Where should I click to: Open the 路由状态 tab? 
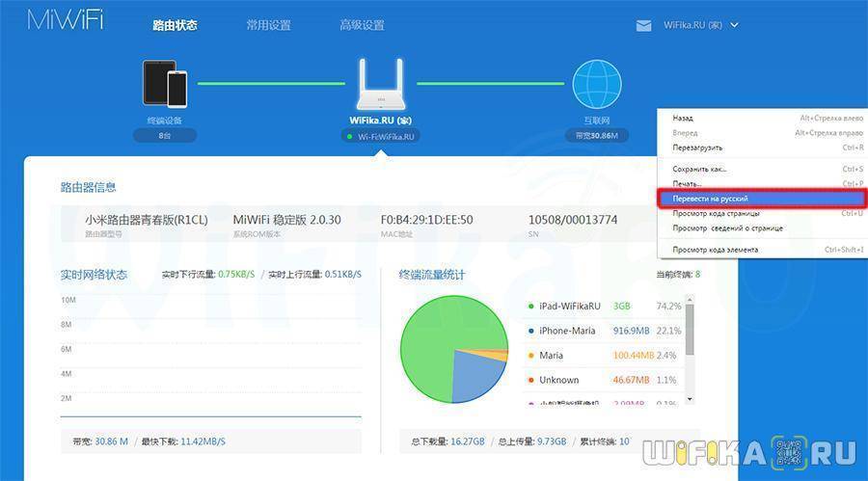[x=175, y=25]
